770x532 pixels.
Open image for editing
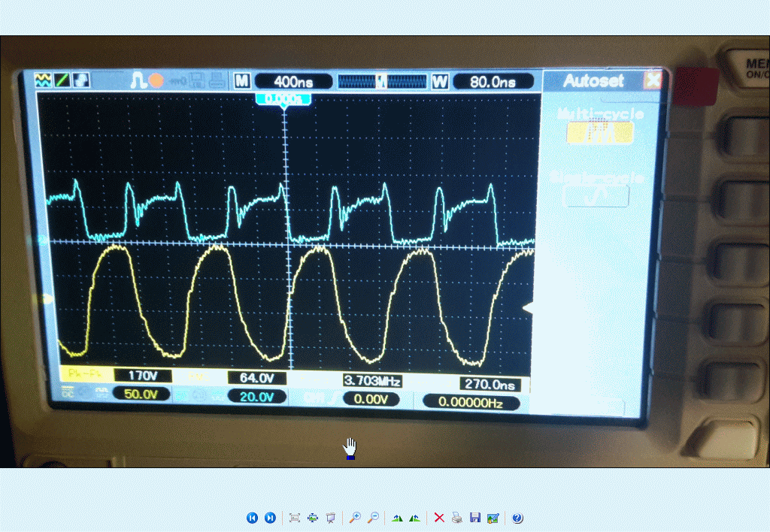point(493,518)
